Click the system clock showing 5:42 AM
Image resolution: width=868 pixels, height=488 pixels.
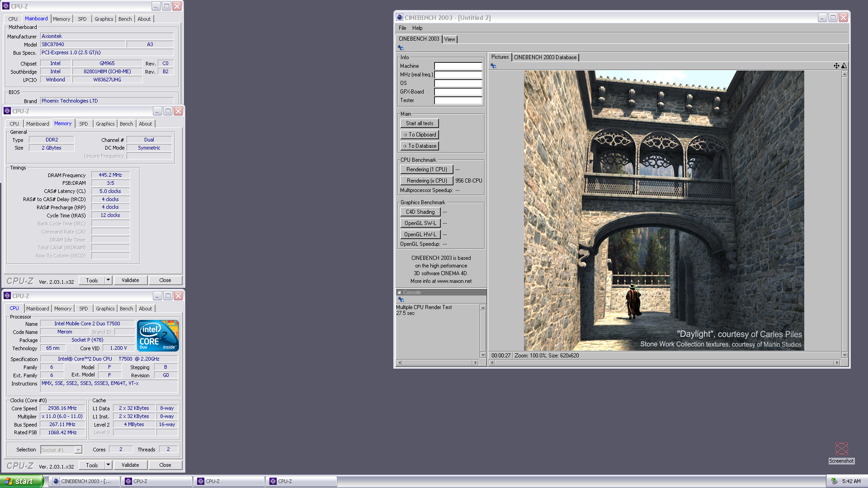click(851, 481)
